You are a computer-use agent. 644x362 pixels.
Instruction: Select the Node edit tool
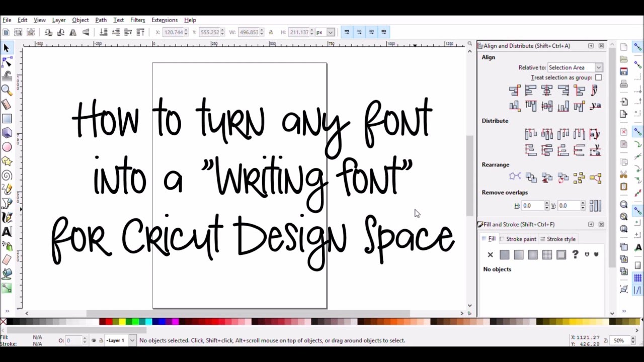[x=7, y=62]
